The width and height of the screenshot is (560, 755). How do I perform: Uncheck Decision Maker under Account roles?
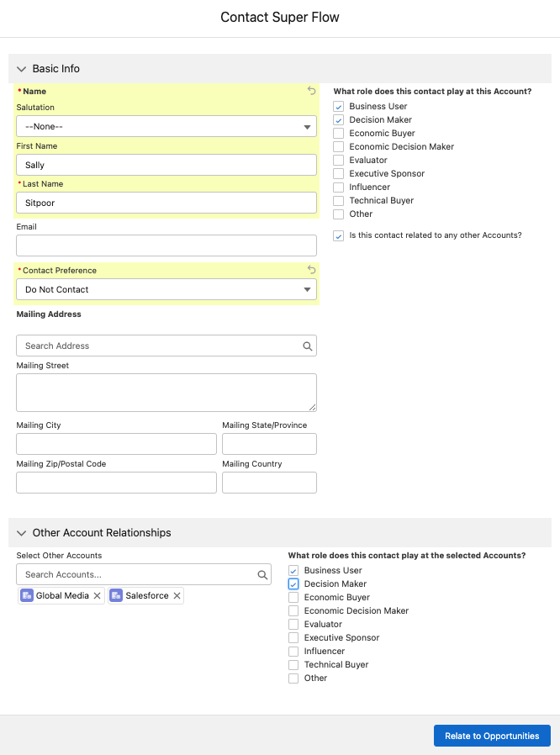click(x=338, y=119)
